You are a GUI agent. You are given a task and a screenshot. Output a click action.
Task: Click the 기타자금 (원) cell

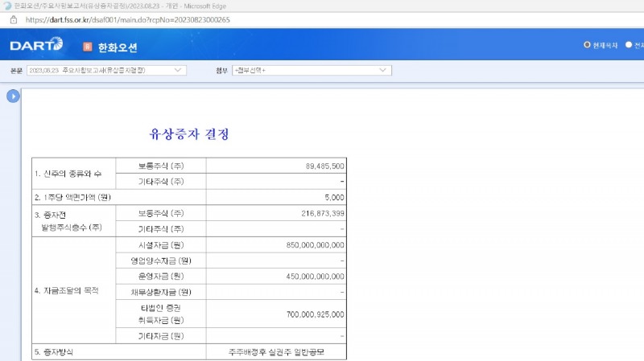point(161,336)
